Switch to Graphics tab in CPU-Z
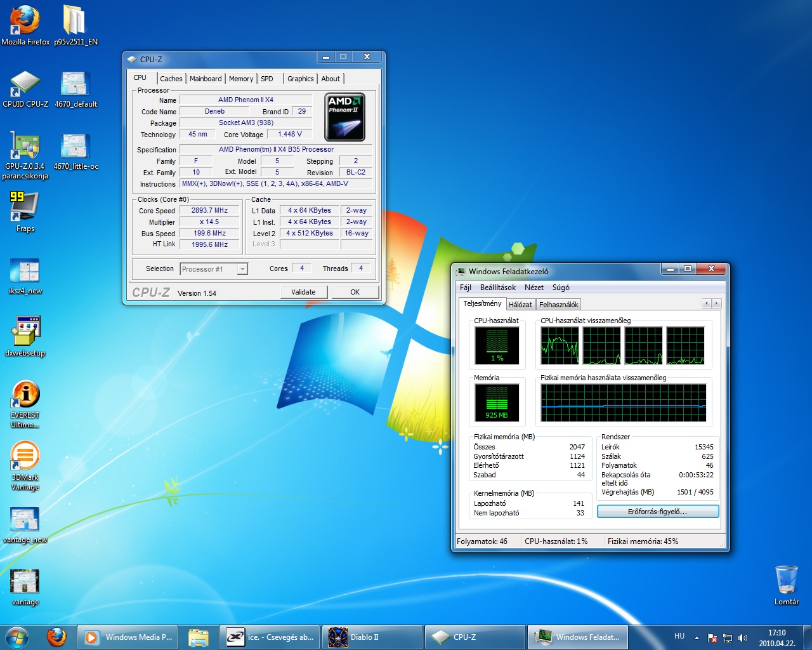The width and height of the screenshot is (812, 650). [x=301, y=79]
